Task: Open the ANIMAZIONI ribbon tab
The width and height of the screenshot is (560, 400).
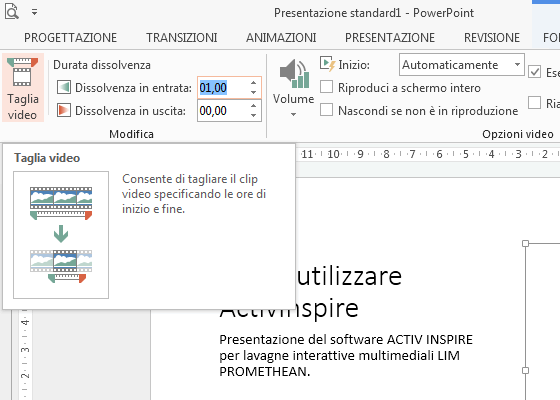Action: tap(281, 38)
